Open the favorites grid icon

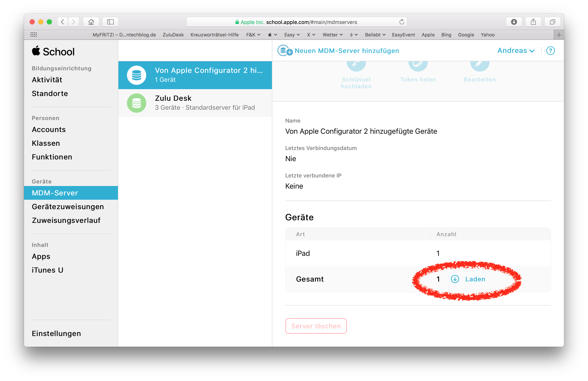(34, 35)
